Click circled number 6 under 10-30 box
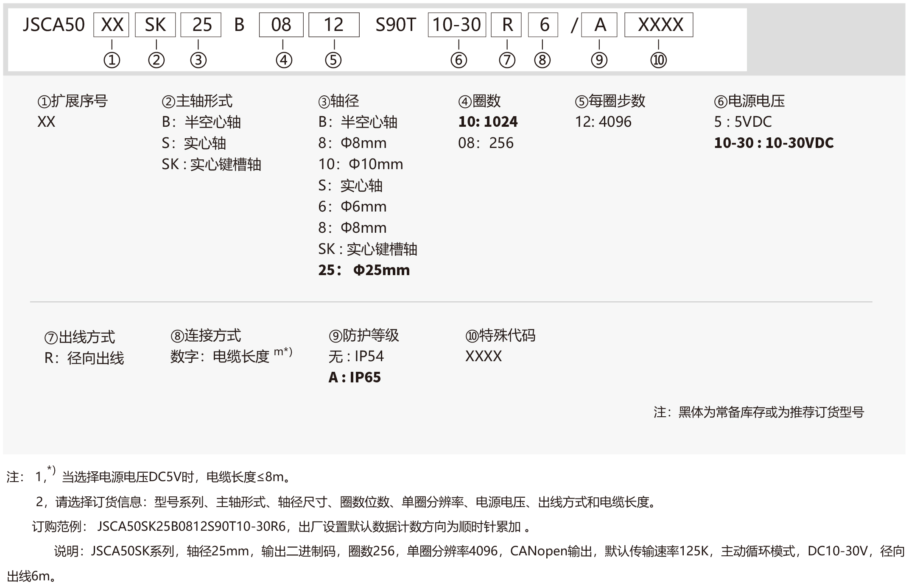 click(459, 60)
